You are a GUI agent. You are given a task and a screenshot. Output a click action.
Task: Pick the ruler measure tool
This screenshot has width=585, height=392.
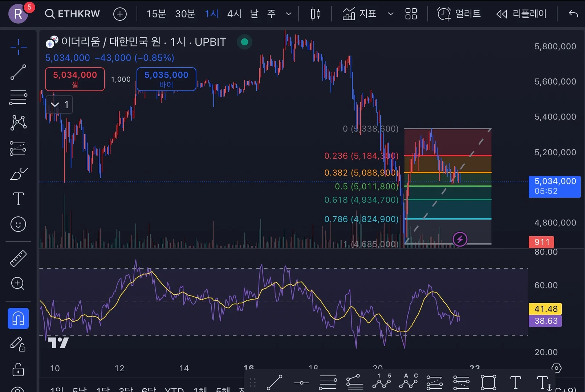coord(18,258)
